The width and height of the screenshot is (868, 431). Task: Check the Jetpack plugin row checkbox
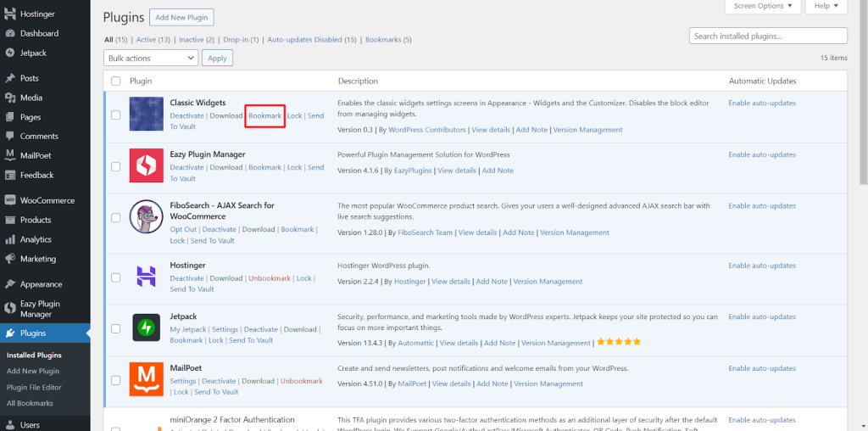click(x=115, y=328)
